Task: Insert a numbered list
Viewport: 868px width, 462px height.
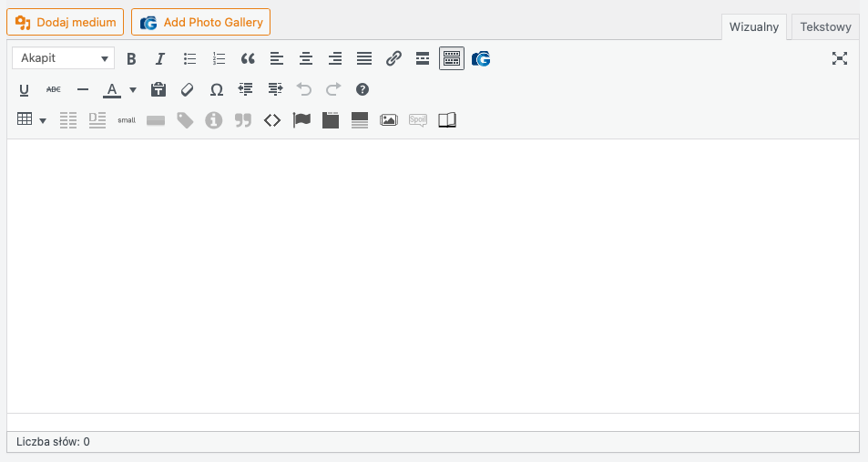Action: (220, 58)
